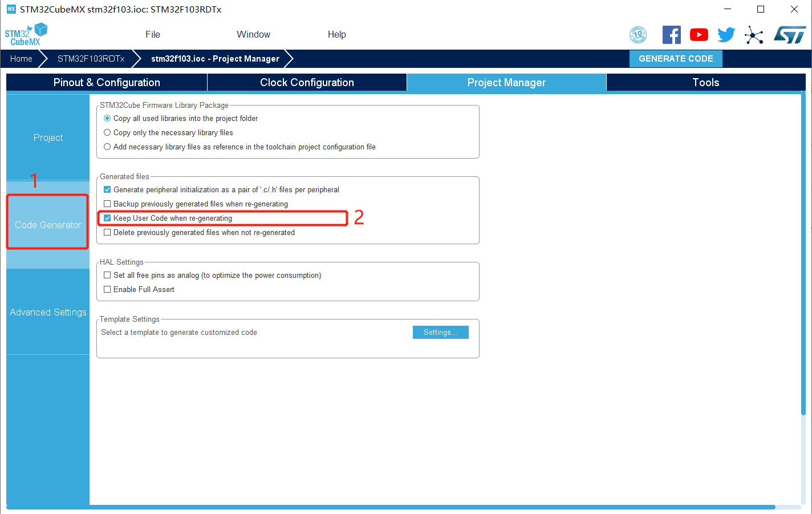The height and width of the screenshot is (514, 812).
Task: Select the Project Manager tab
Action: tap(506, 82)
